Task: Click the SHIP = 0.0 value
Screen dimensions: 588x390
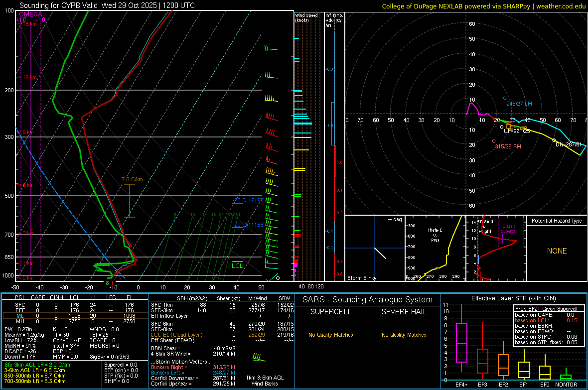Action: click(x=117, y=381)
